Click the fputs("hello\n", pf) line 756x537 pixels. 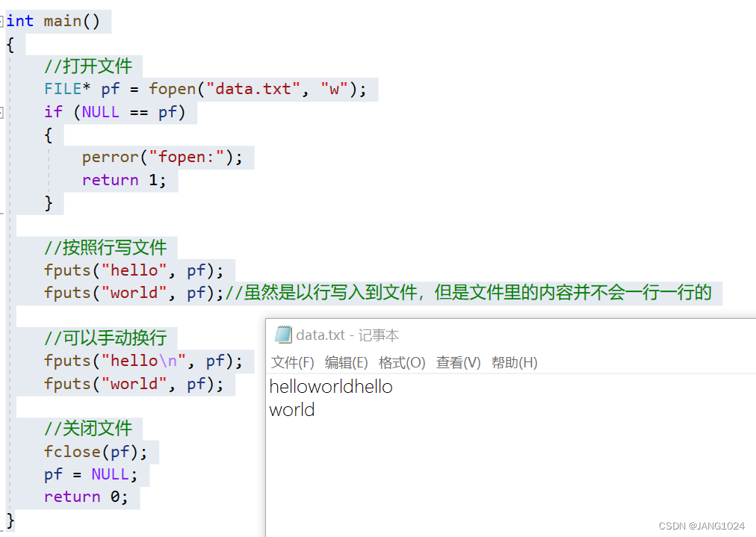coord(146,361)
